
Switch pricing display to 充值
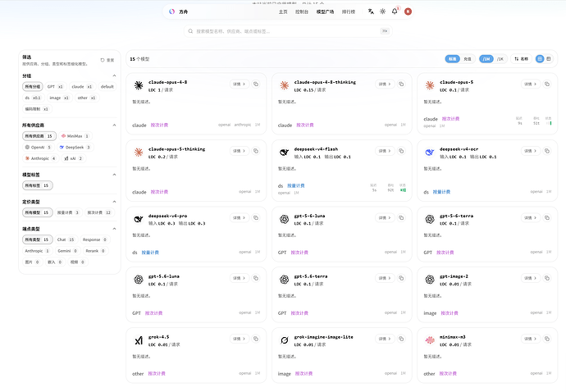click(x=467, y=59)
